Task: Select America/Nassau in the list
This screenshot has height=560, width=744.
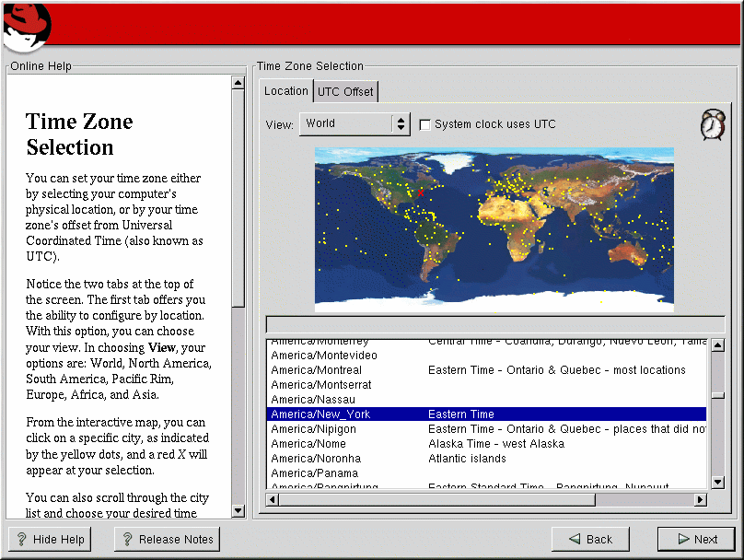Action: pos(486,399)
